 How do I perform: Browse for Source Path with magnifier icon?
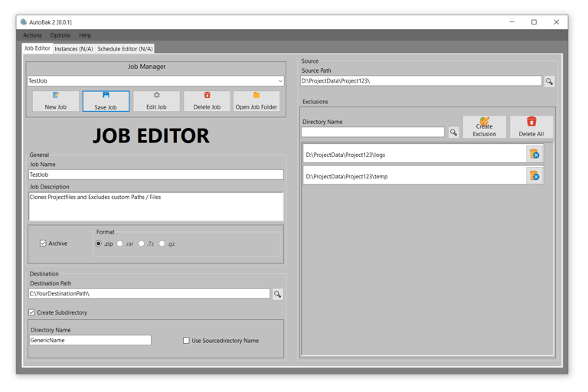tap(550, 81)
